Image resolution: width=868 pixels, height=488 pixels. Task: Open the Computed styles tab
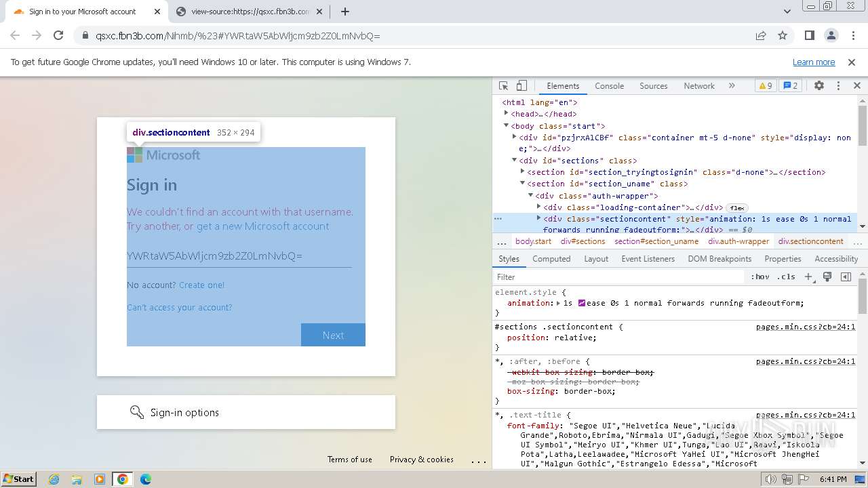[551, 259]
